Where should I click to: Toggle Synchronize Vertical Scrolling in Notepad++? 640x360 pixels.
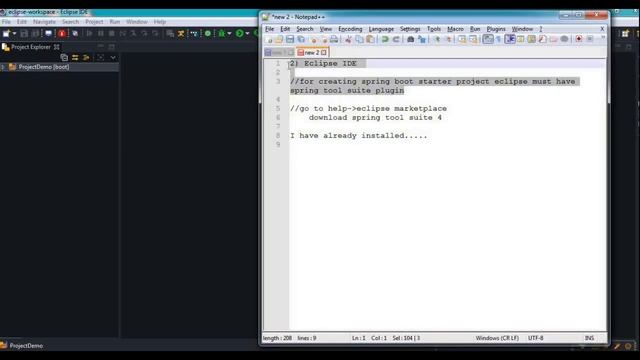tap(462, 39)
